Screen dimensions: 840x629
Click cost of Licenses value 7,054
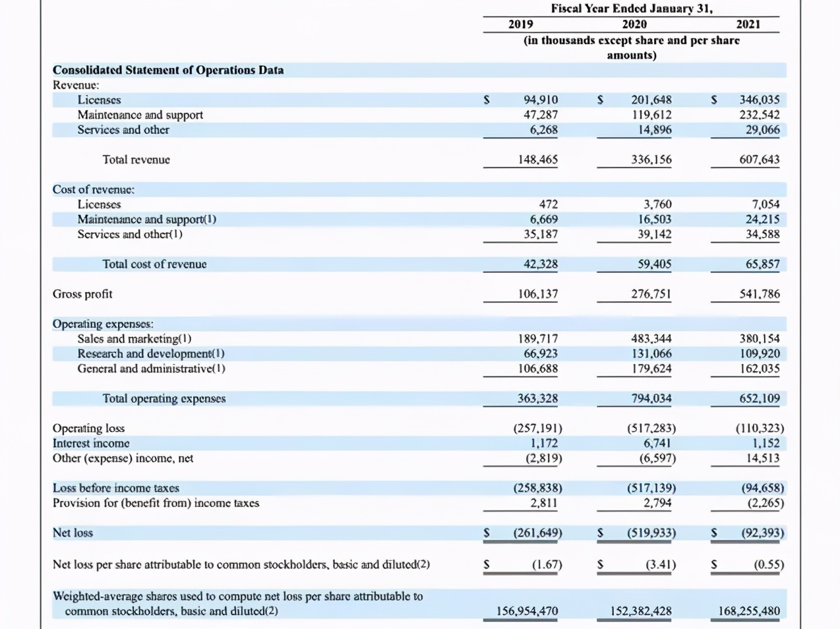point(765,204)
